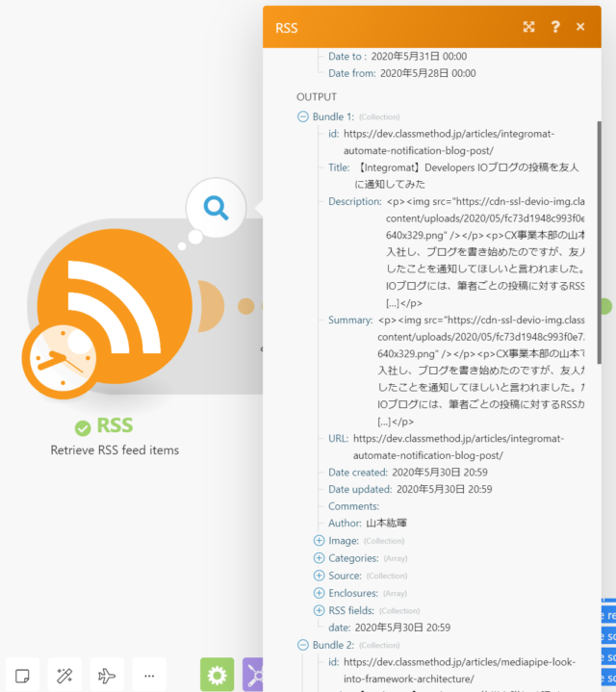Click the magic wand auto-align icon

(x=64, y=675)
